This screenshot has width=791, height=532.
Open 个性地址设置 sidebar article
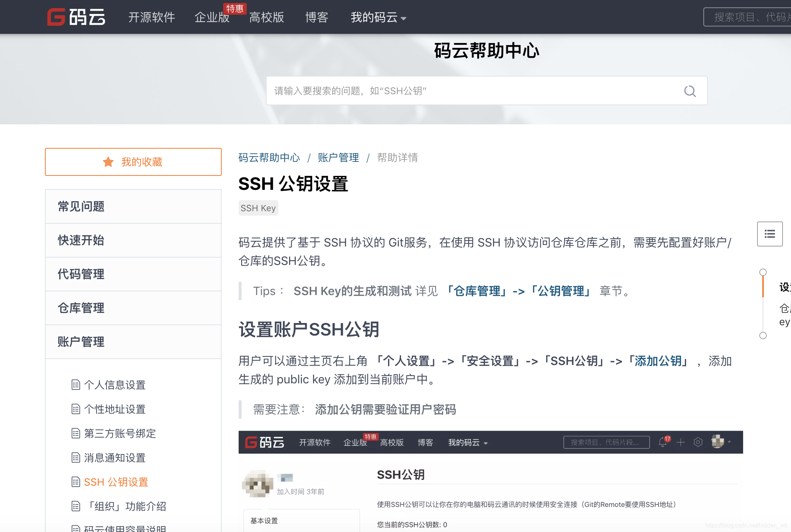115,409
